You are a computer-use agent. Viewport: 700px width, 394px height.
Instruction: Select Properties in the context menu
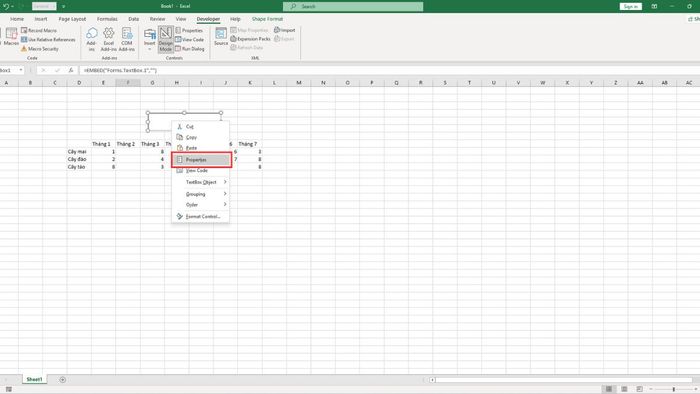tap(201, 159)
